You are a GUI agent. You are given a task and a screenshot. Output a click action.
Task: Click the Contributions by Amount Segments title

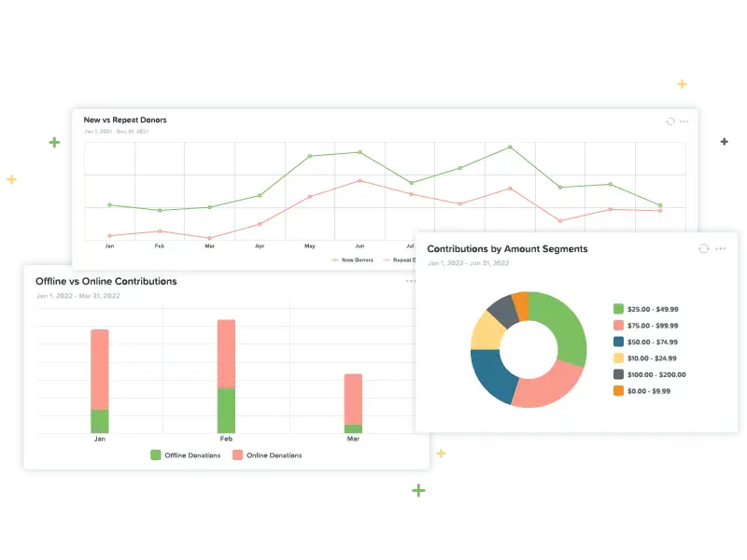[507, 249]
